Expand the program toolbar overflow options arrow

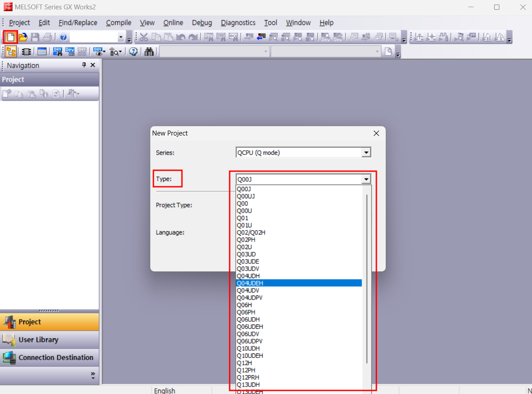tap(404, 37)
